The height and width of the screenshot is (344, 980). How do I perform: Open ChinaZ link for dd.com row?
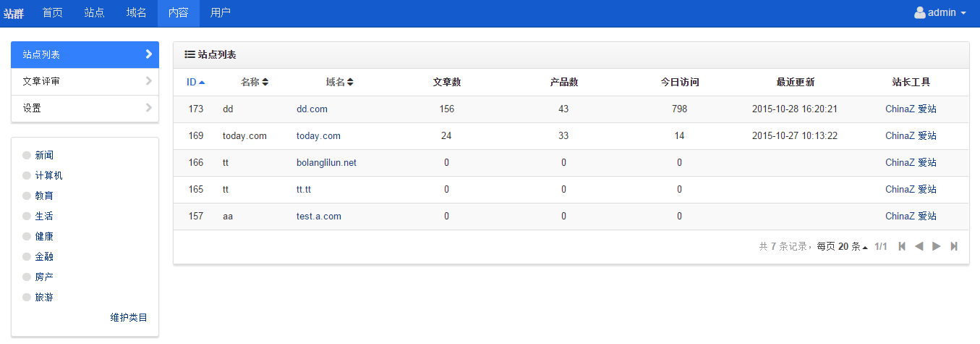(900, 109)
